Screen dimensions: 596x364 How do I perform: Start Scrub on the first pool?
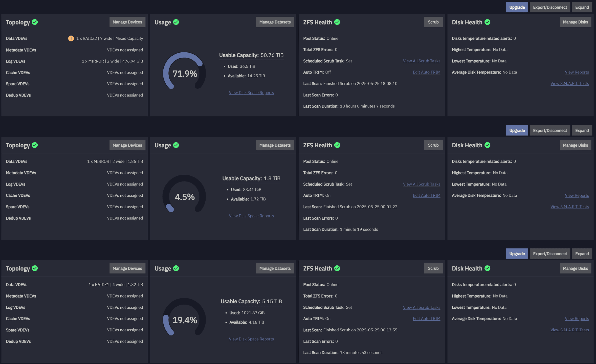click(433, 22)
